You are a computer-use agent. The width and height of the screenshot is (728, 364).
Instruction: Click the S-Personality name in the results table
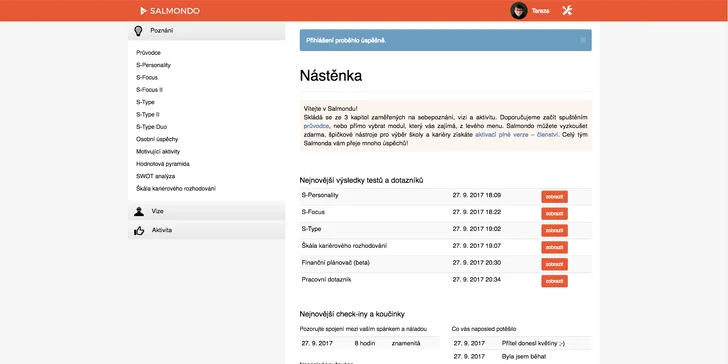pos(320,195)
